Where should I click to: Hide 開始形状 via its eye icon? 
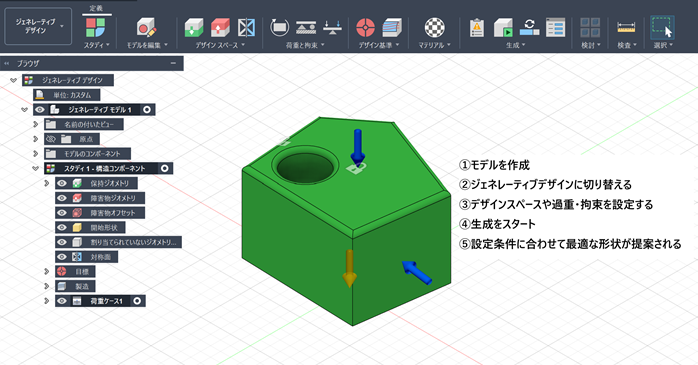click(x=62, y=227)
